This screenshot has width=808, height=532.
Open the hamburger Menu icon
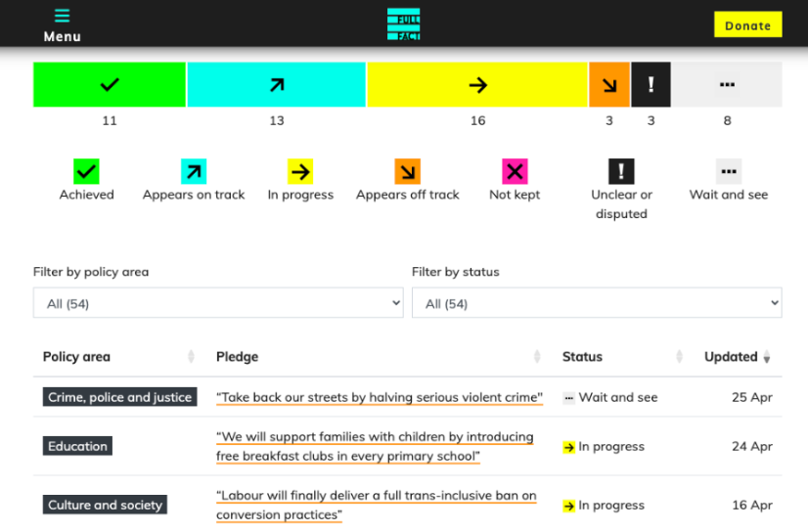pos(62,16)
